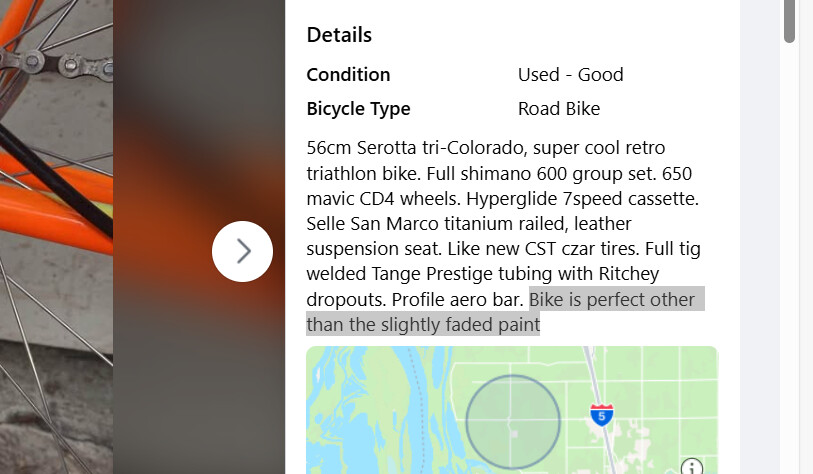Select the Condition label
813x474 pixels.
348,75
